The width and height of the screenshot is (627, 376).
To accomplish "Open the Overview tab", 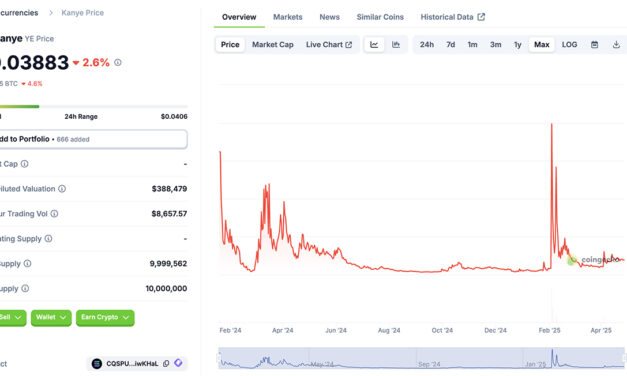I will click(x=239, y=17).
